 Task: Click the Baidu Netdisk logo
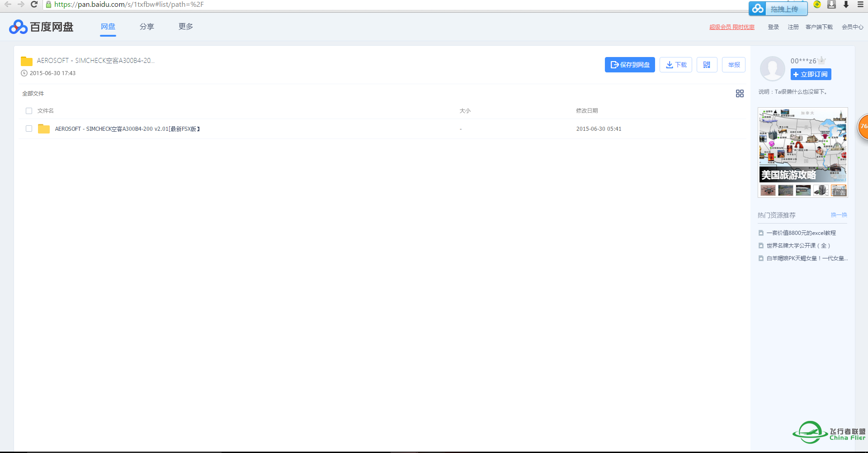[x=41, y=27]
